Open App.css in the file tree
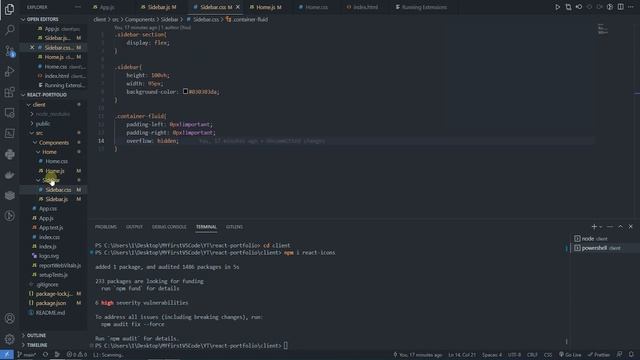Image resolution: width=640 pixels, height=360 pixels. pos(48,209)
